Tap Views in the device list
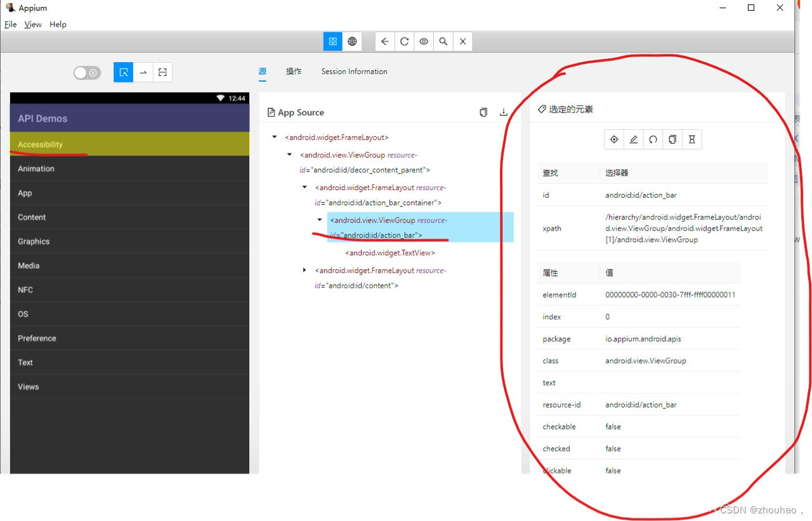Viewport: 812px width, 521px height. coord(129,387)
